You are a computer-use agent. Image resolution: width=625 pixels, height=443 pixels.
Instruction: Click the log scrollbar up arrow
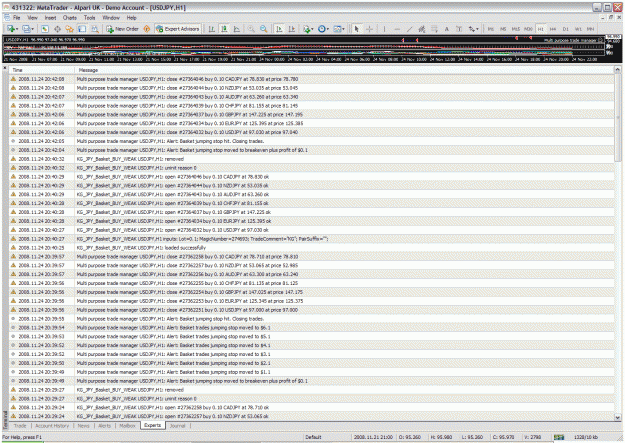[617, 70]
